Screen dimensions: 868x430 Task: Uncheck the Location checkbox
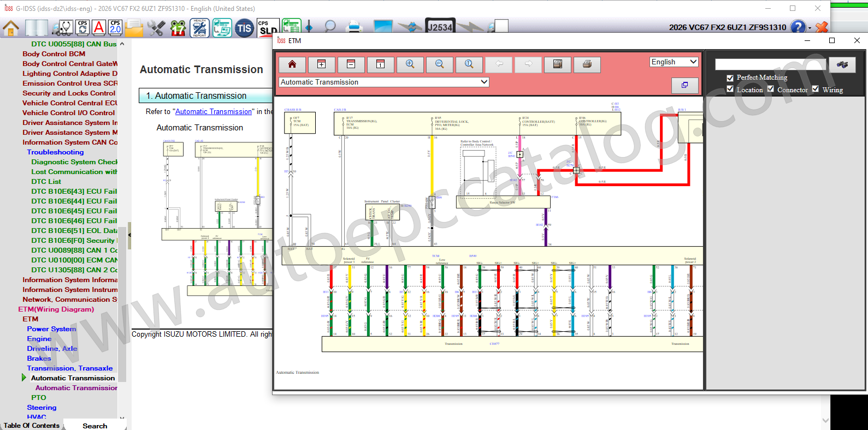[730, 89]
